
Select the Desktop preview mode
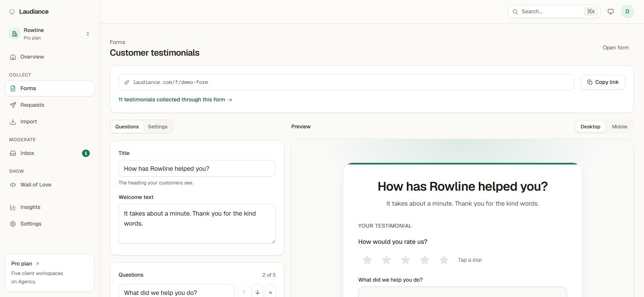(x=590, y=127)
